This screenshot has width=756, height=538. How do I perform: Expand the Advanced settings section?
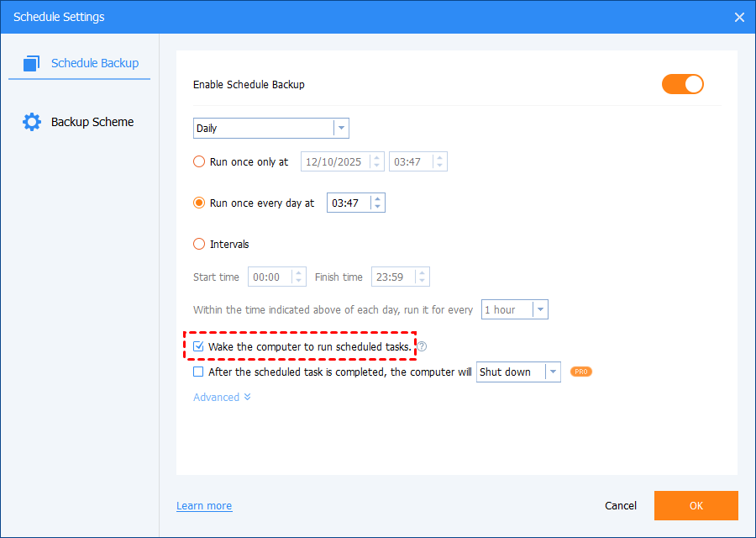(x=222, y=397)
